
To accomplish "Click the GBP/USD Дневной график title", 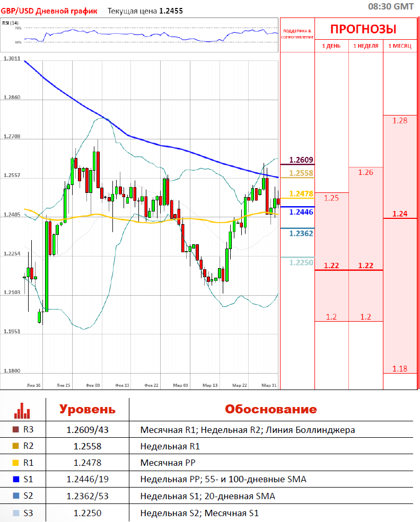I will click(x=49, y=11).
